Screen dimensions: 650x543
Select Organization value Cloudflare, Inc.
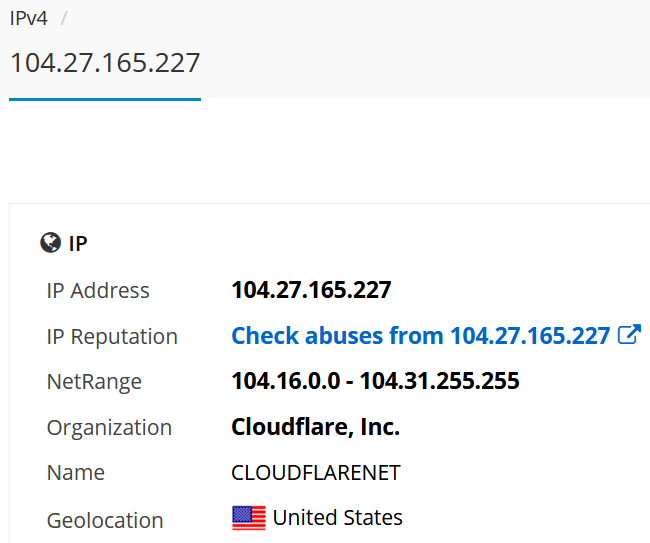coord(315,427)
